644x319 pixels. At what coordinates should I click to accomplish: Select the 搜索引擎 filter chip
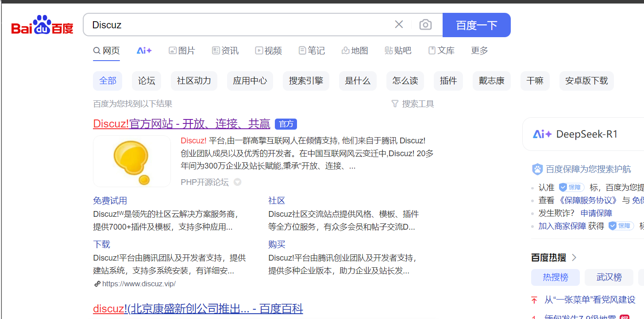point(306,81)
